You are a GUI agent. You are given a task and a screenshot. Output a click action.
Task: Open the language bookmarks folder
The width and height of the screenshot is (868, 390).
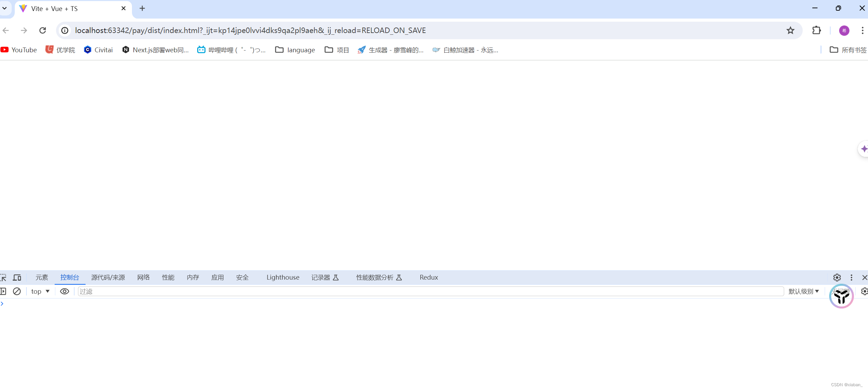295,50
